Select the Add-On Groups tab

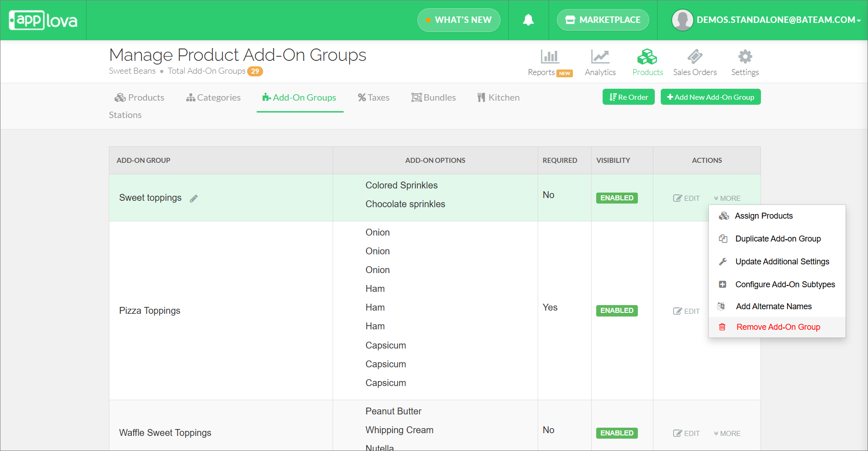click(299, 97)
